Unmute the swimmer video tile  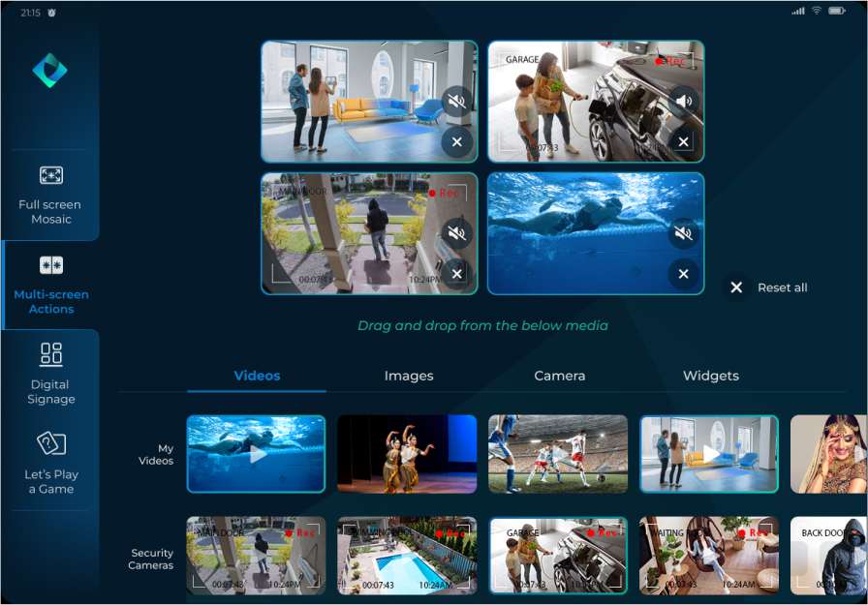pos(684,233)
